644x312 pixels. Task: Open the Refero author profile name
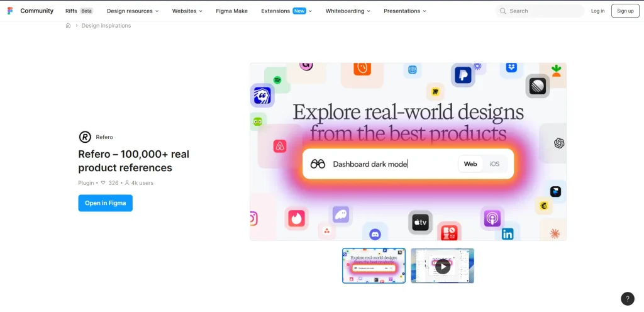[104, 137]
